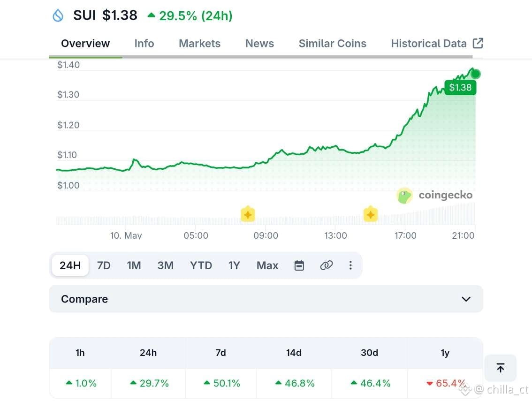532x401 pixels.
Task: Select the 7D chart range
Action: [x=104, y=265]
